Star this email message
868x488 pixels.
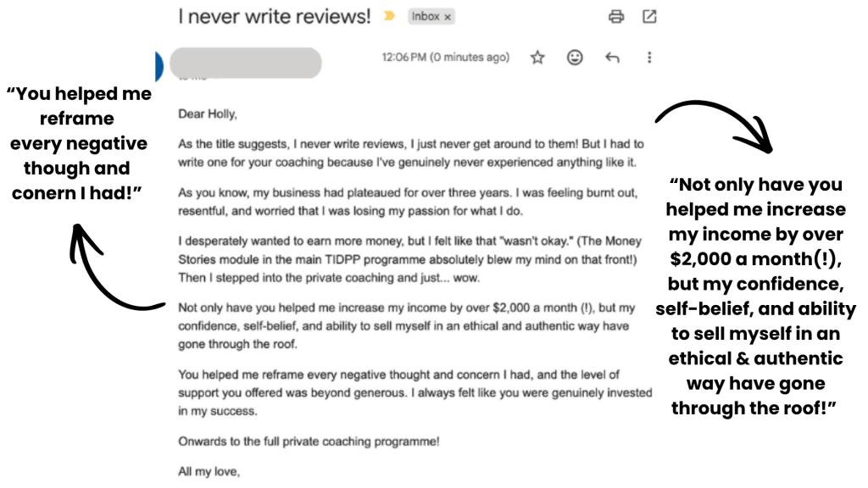point(537,57)
